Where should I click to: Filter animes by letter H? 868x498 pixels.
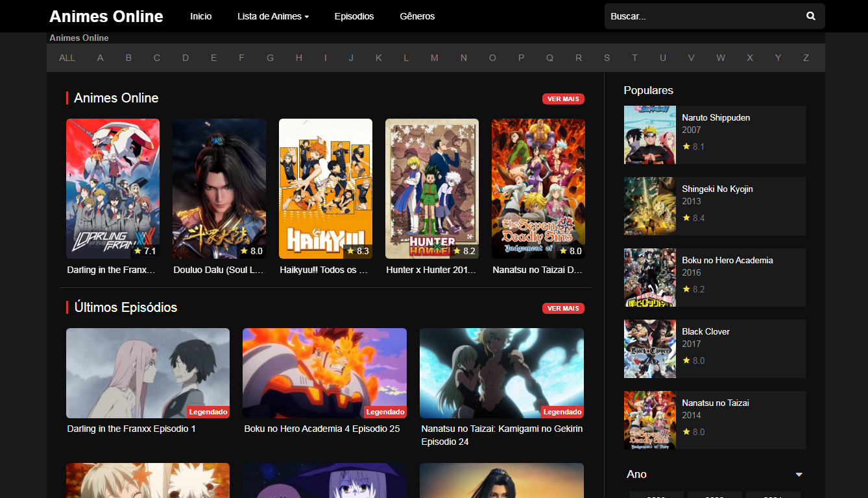(x=298, y=58)
